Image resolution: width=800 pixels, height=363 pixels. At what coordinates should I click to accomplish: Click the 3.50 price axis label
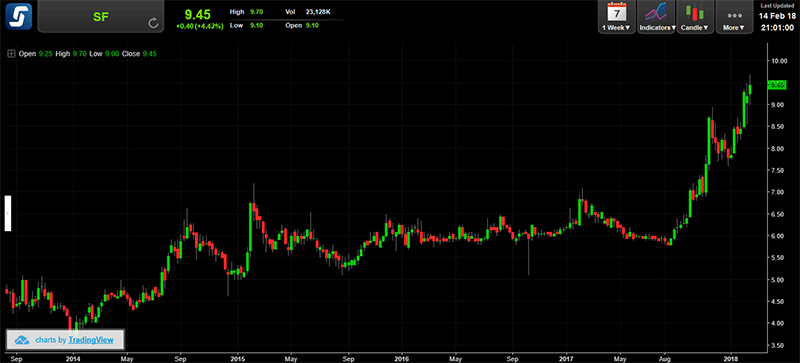[779, 346]
